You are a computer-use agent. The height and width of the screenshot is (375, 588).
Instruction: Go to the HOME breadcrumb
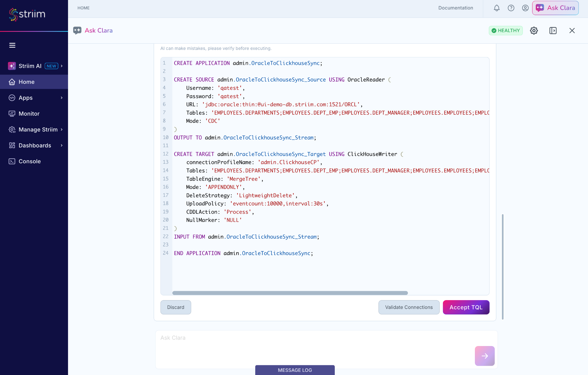point(84,8)
